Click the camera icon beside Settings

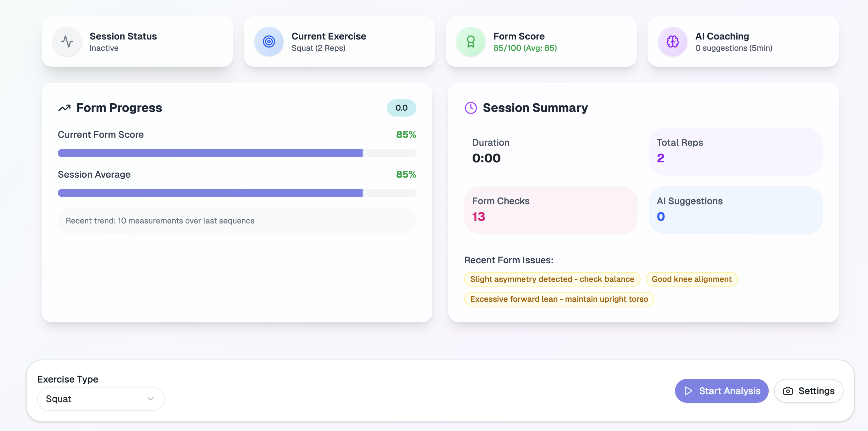click(787, 390)
